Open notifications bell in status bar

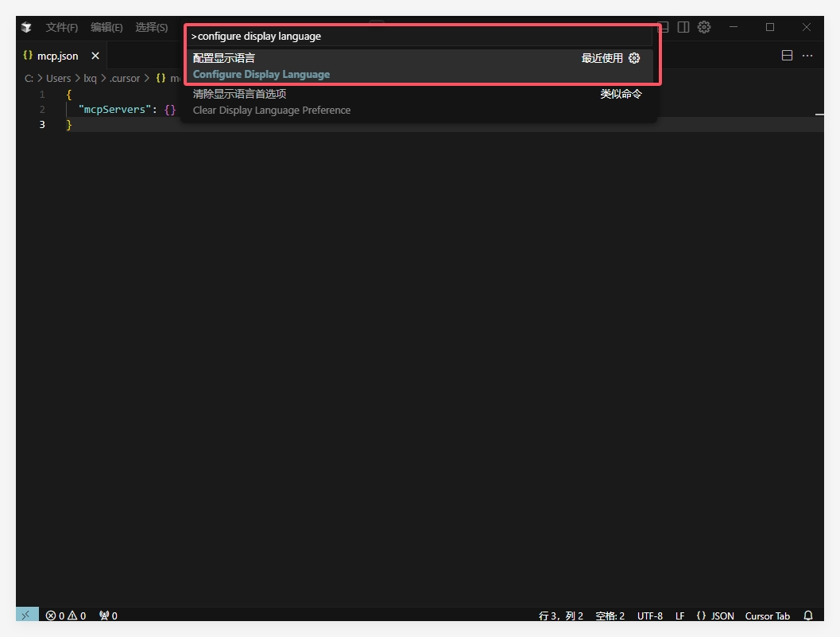click(x=808, y=616)
